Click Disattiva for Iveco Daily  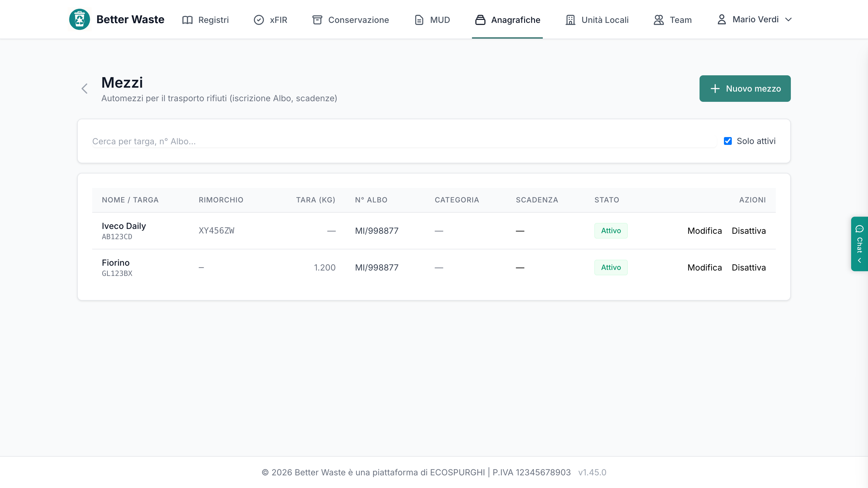749,231
